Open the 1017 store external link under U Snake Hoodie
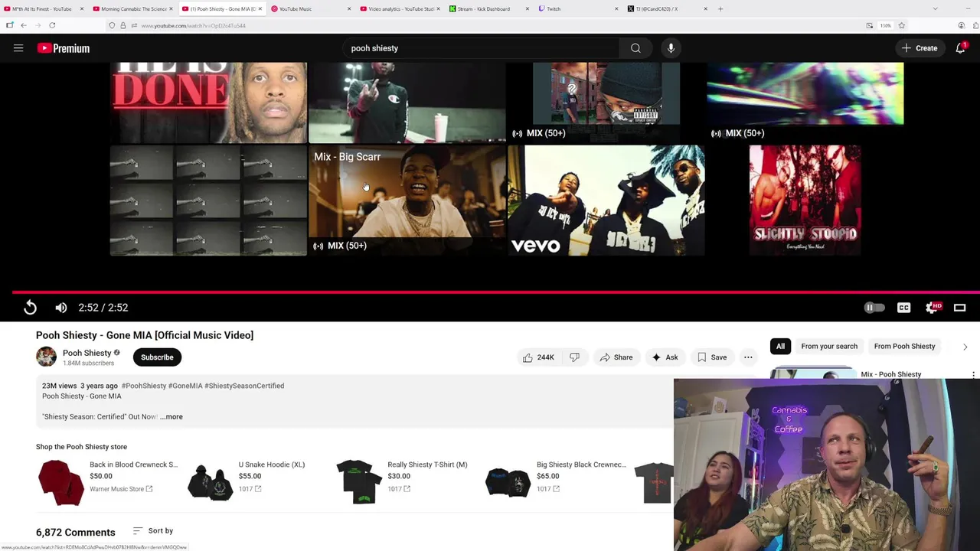 pos(250,489)
